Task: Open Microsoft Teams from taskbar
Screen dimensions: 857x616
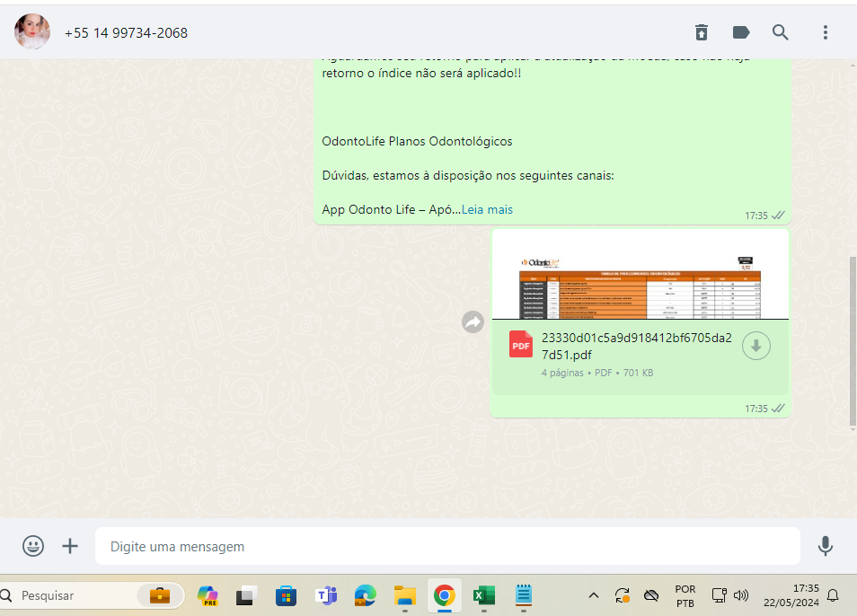Action: click(326, 595)
